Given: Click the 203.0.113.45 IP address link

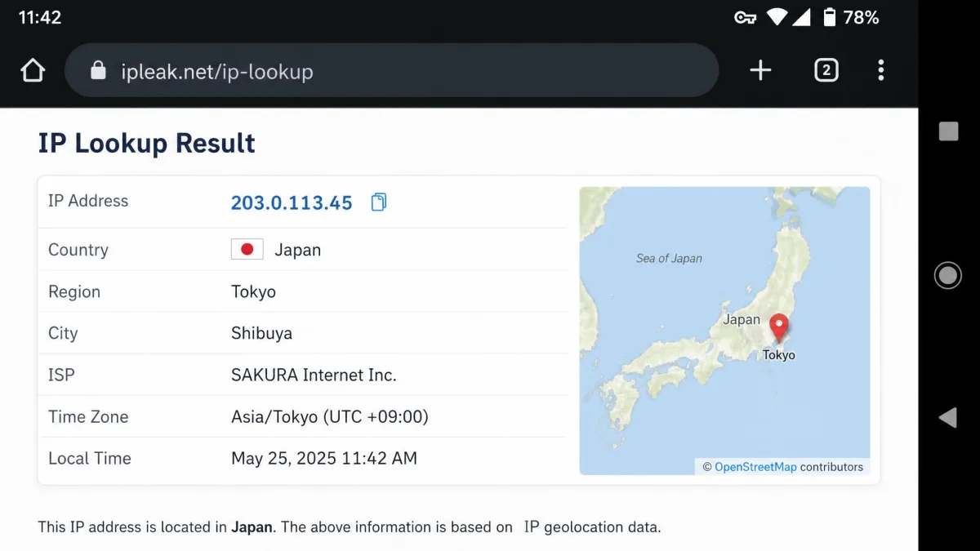Looking at the screenshot, I should tap(292, 202).
